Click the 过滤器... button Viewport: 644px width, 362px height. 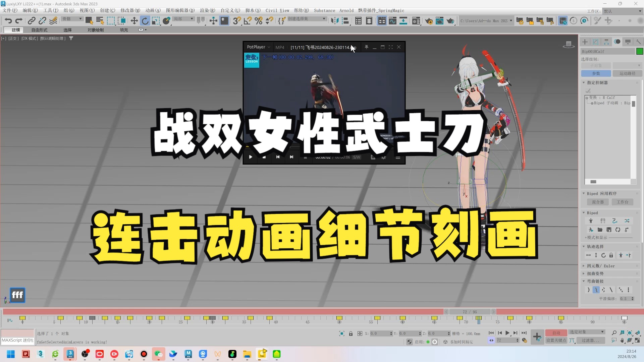click(590, 340)
